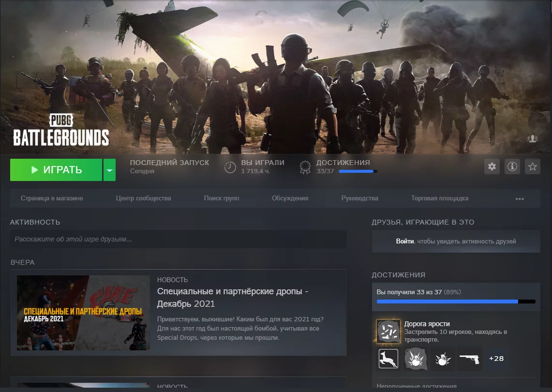Open Поиск групп tab
The width and height of the screenshot is (552, 392).
(x=222, y=198)
